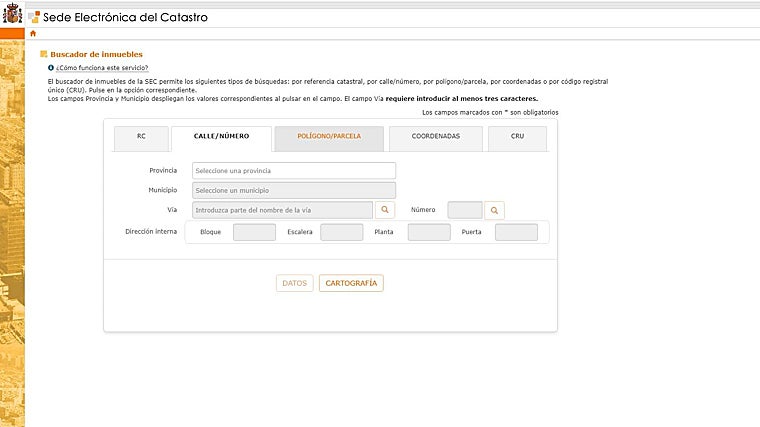Image resolution: width=760 pixels, height=427 pixels.
Task: Click the orange home icon
Action: (33, 33)
